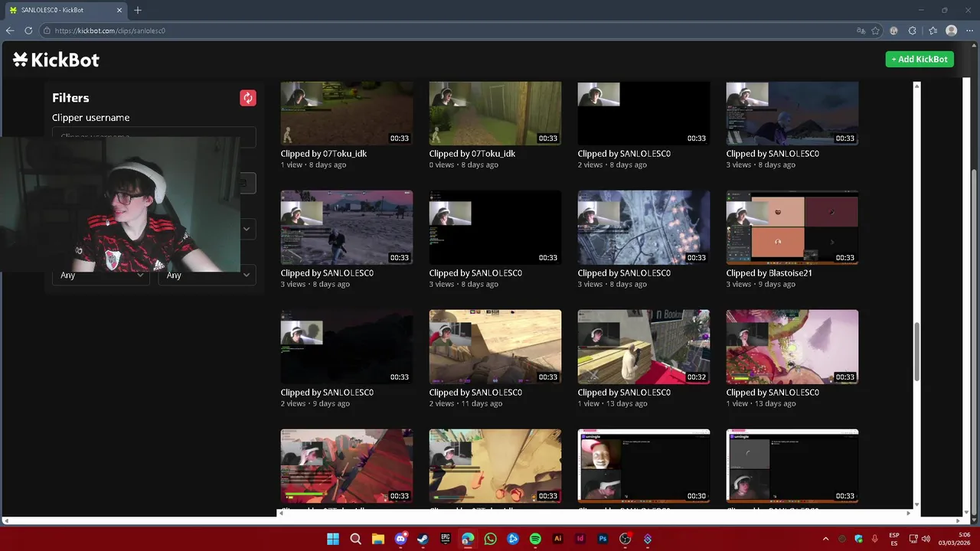This screenshot has width=980, height=551.
Task: Open a new browser tab
Action: (138, 10)
